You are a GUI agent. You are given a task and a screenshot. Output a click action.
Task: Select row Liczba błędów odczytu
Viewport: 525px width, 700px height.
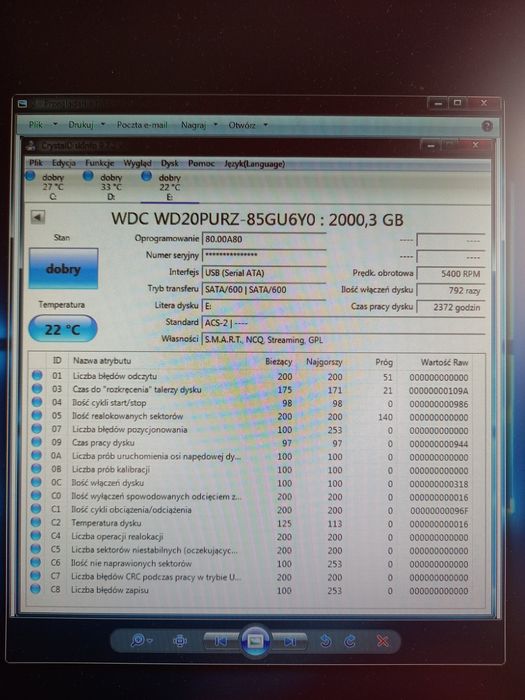tap(252, 377)
